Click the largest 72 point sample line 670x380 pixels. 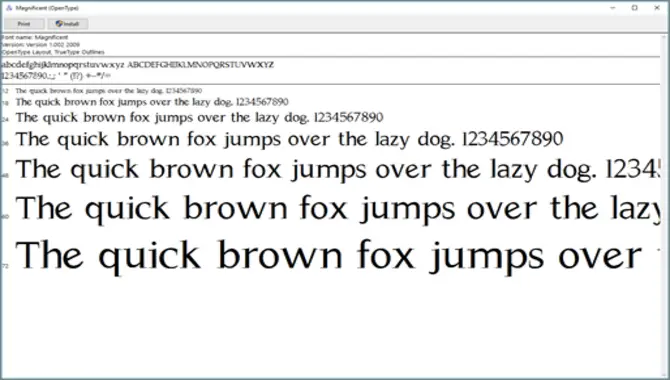[338, 256]
